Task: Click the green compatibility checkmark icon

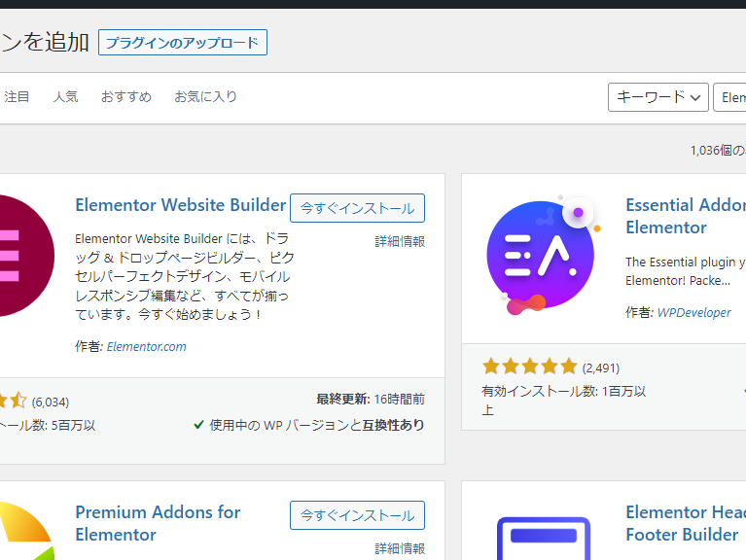Action: (x=198, y=425)
